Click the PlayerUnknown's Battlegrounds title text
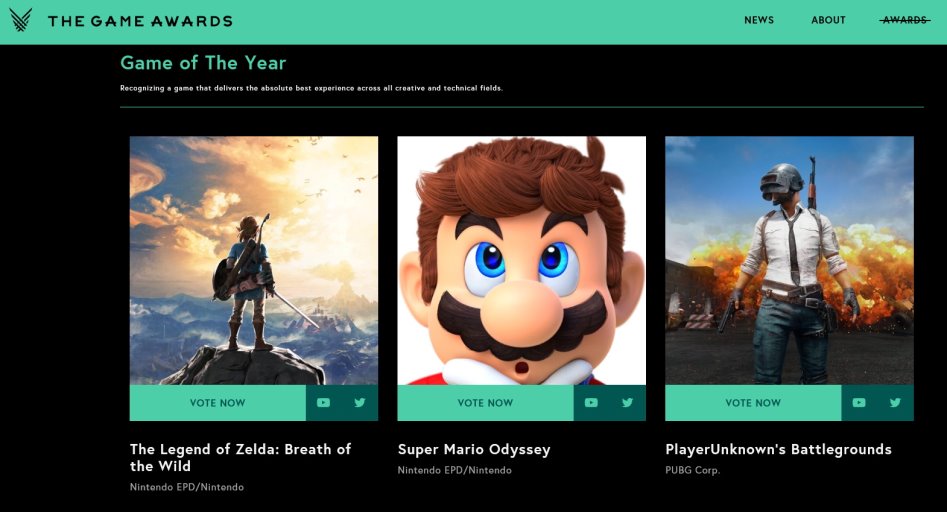The height and width of the screenshot is (512, 947). [778, 449]
